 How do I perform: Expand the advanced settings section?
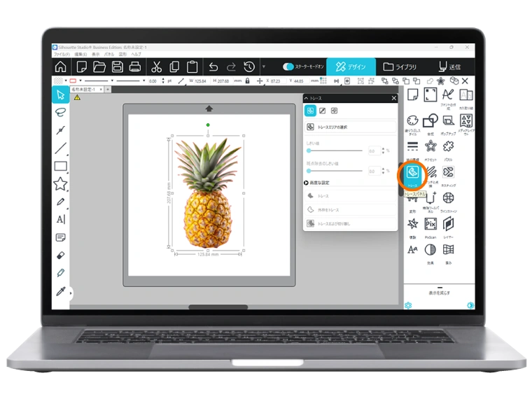[307, 183]
